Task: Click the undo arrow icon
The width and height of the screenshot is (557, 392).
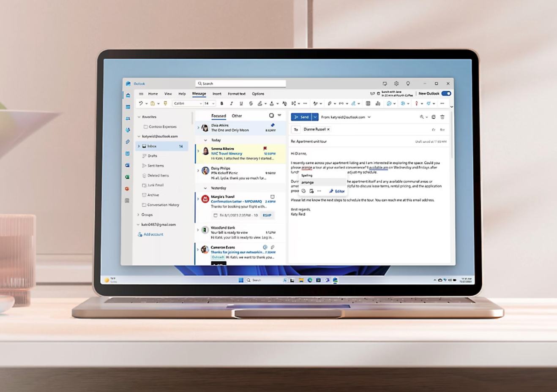Action: (x=141, y=103)
